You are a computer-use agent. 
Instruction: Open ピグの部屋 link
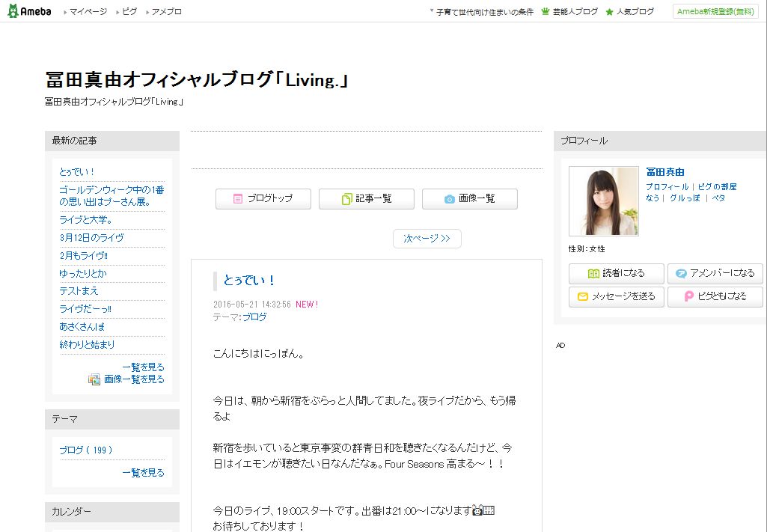coord(717,186)
